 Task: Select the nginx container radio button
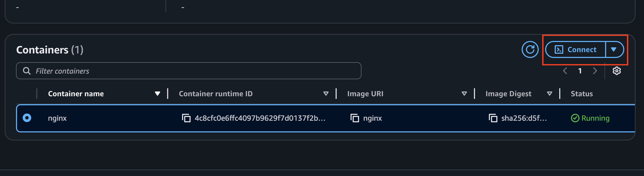tap(27, 118)
